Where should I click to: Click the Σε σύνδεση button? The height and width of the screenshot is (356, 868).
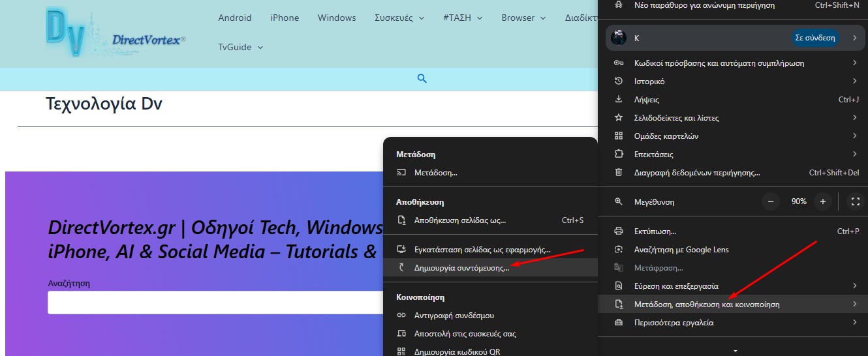[815, 38]
